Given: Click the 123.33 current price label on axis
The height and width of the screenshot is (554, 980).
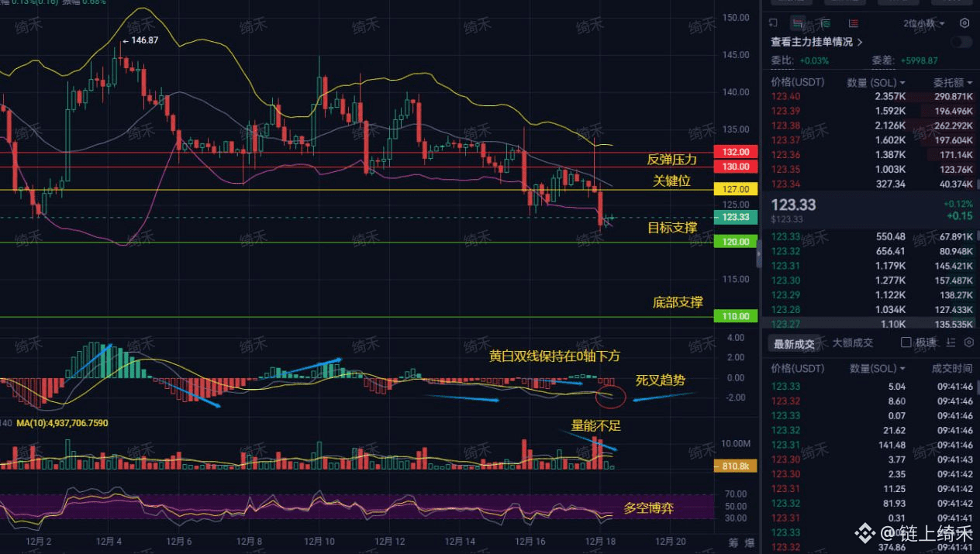Looking at the screenshot, I should [x=735, y=217].
